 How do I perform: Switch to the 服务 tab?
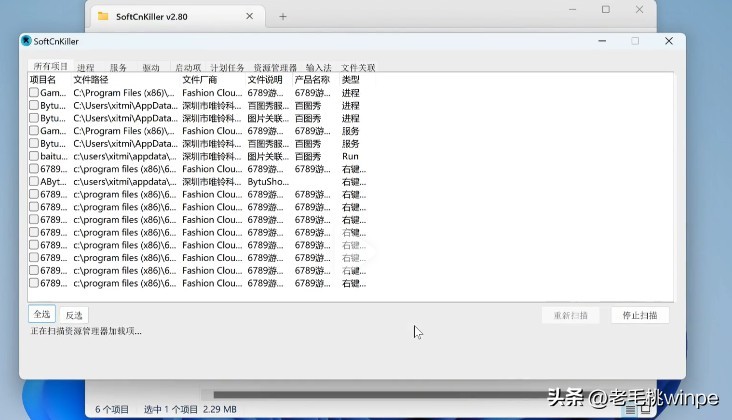pyautogui.click(x=118, y=68)
